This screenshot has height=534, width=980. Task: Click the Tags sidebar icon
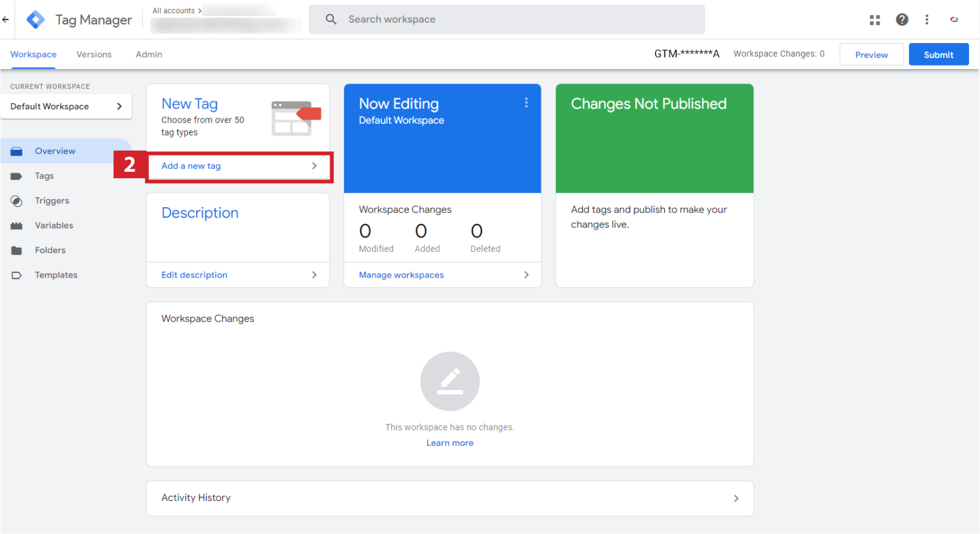(16, 176)
